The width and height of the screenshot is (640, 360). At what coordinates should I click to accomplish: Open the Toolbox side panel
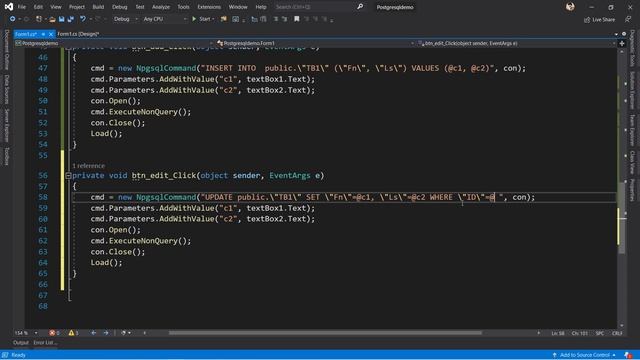7,156
